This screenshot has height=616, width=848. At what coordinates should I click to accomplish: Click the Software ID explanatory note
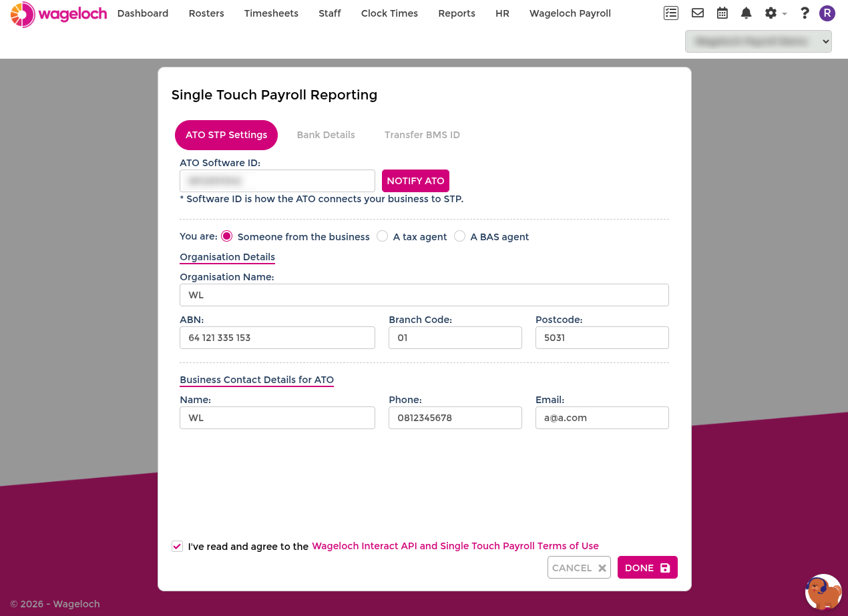pyautogui.click(x=321, y=199)
